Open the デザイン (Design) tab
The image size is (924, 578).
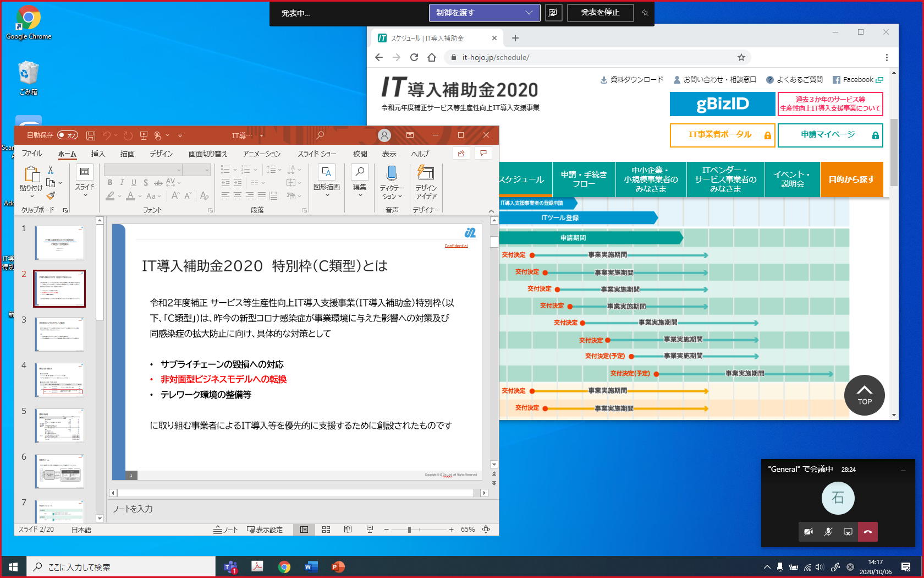coord(161,154)
